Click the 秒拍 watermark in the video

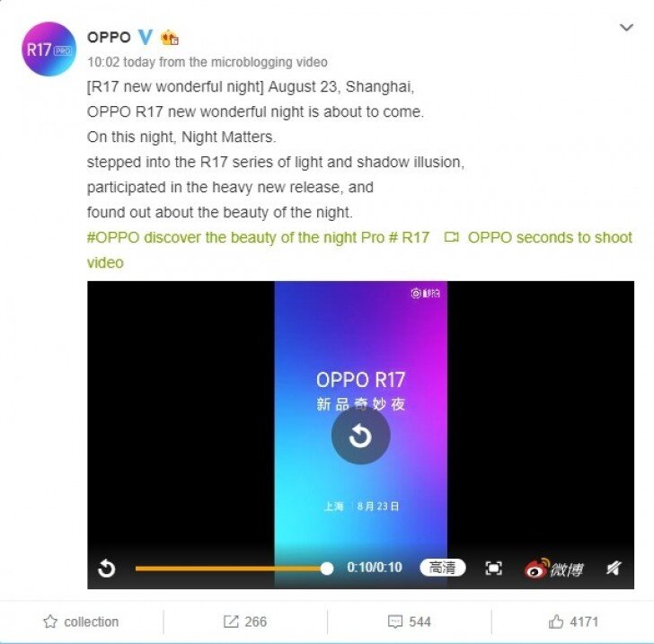click(x=426, y=293)
